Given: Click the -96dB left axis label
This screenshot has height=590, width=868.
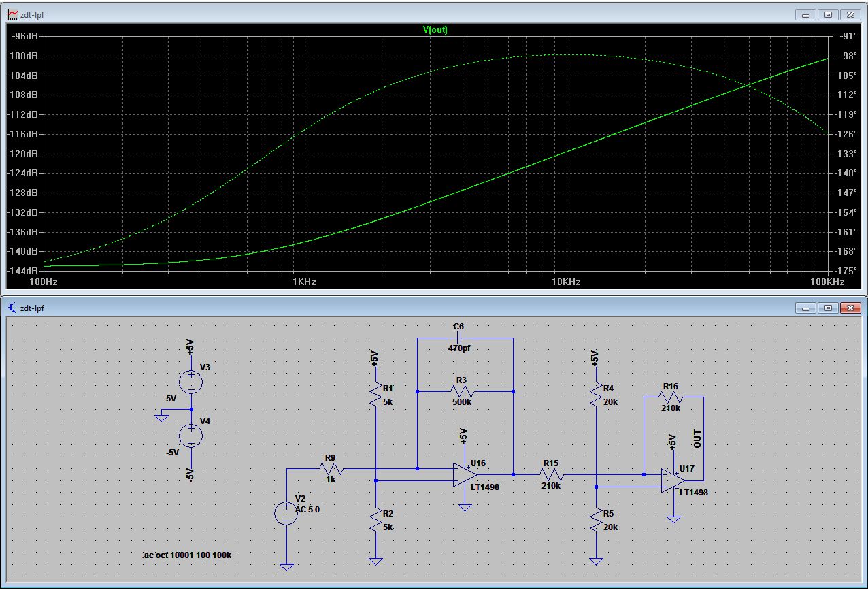Looking at the screenshot, I should click(24, 36).
